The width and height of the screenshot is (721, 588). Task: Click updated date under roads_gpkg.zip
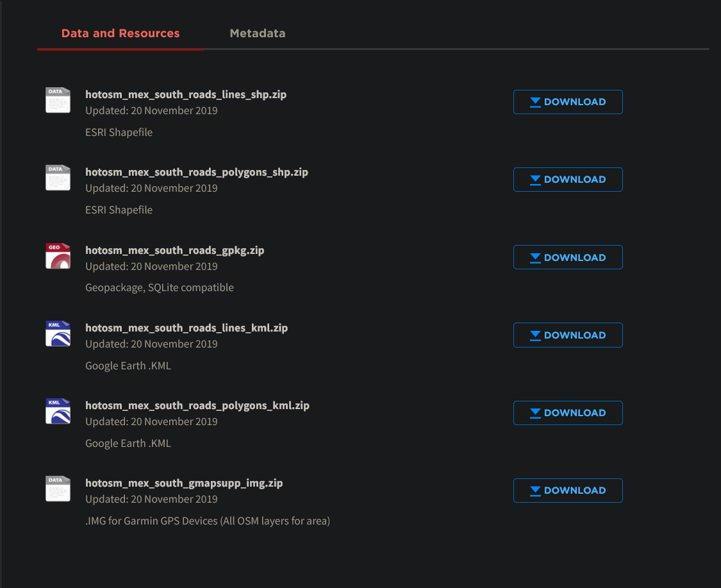point(151,266)
